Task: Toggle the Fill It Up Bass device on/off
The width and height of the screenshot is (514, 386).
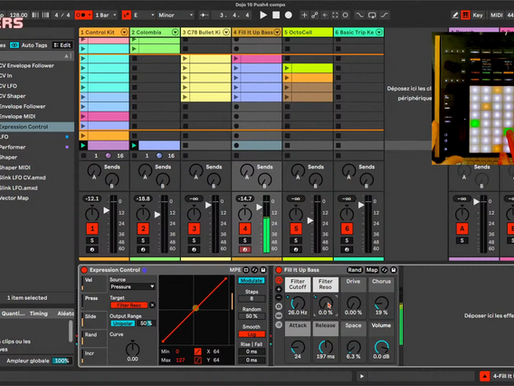Action: (x=279, y=270)
